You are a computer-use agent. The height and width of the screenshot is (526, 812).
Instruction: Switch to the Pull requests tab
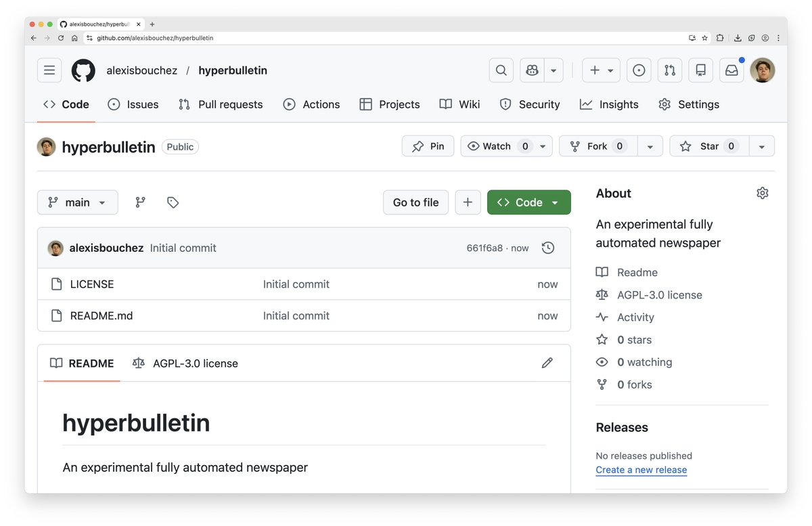coord(221,104)
